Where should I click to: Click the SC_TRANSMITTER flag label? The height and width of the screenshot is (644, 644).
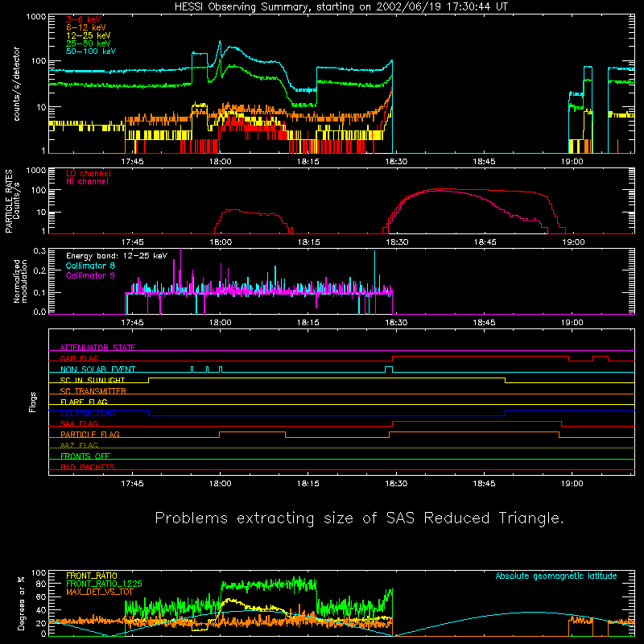(x=93, y=390)
